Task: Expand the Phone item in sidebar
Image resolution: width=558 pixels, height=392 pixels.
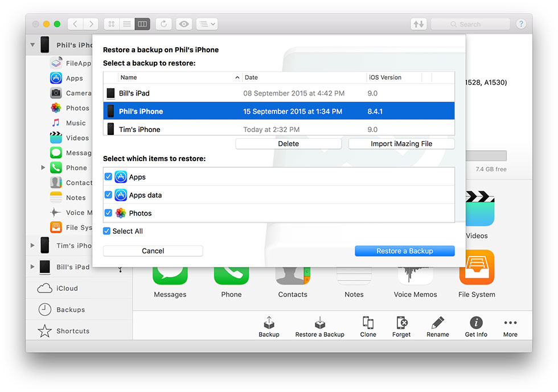Action: [x=43, y=168]
